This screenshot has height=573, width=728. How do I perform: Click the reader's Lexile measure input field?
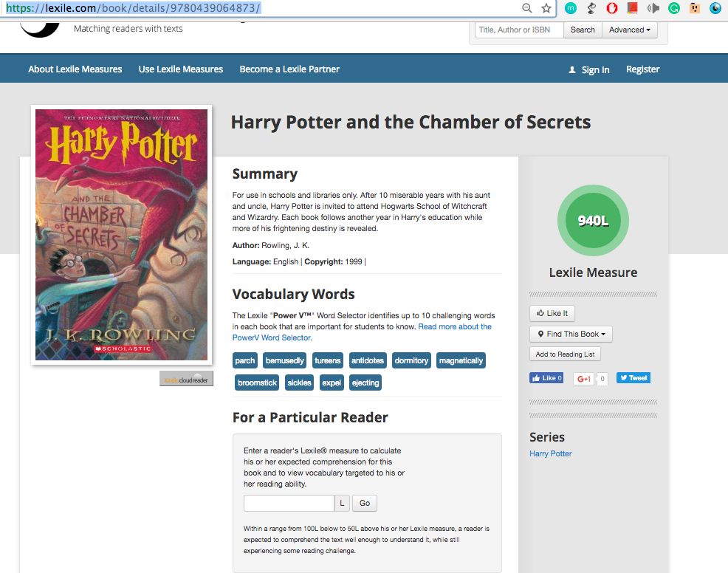point(289,503)
